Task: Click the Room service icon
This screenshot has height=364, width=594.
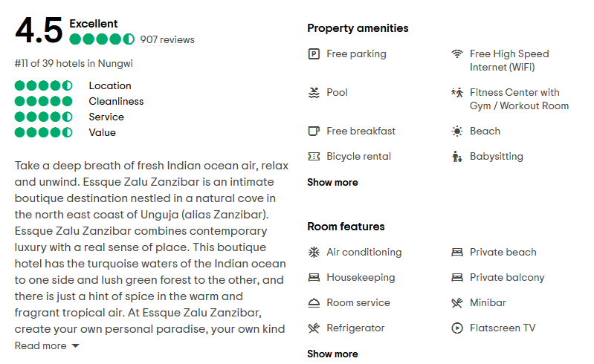Action: tap(314, 303)
